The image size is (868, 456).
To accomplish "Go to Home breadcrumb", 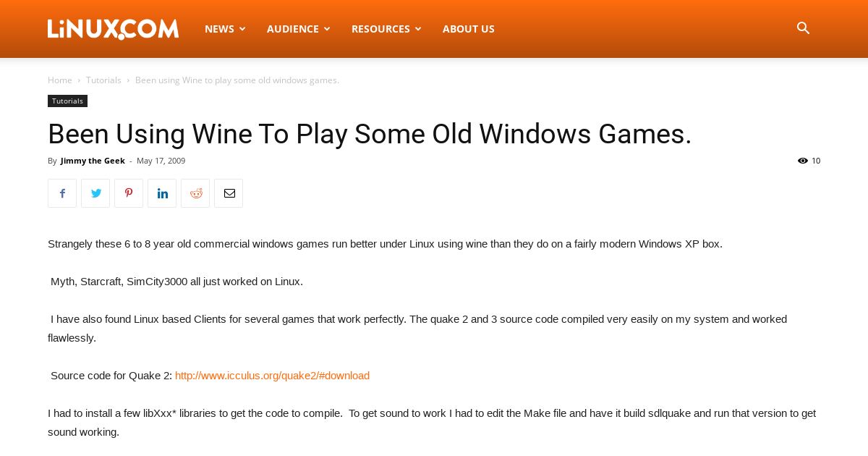I will point(60,80).
